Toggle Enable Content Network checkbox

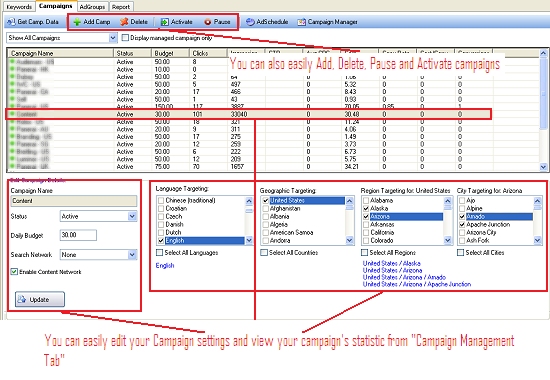click(x=14, y=272)
